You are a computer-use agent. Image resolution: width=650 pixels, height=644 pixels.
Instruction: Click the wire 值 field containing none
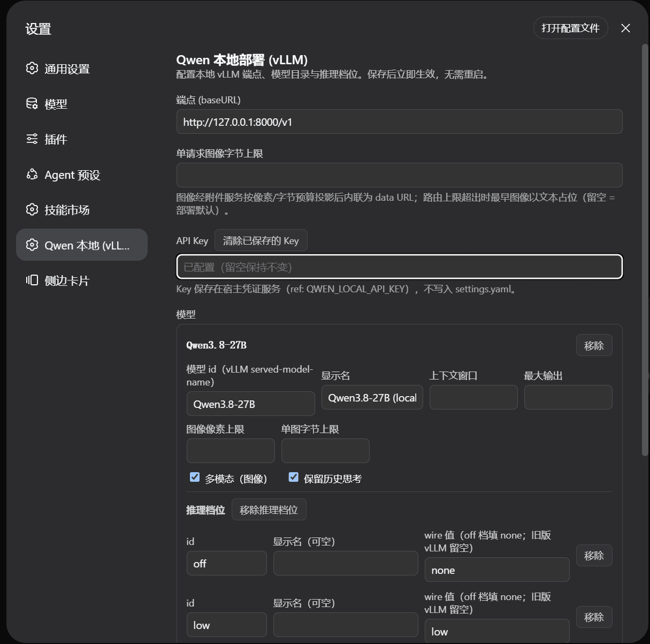tap(497, 570)
